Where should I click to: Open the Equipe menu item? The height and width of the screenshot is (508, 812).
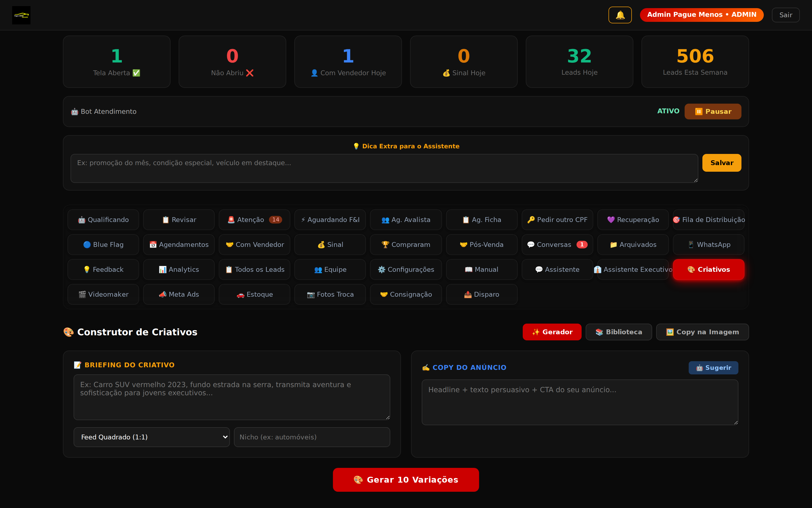pyautogui.click(x=330, y=269)
